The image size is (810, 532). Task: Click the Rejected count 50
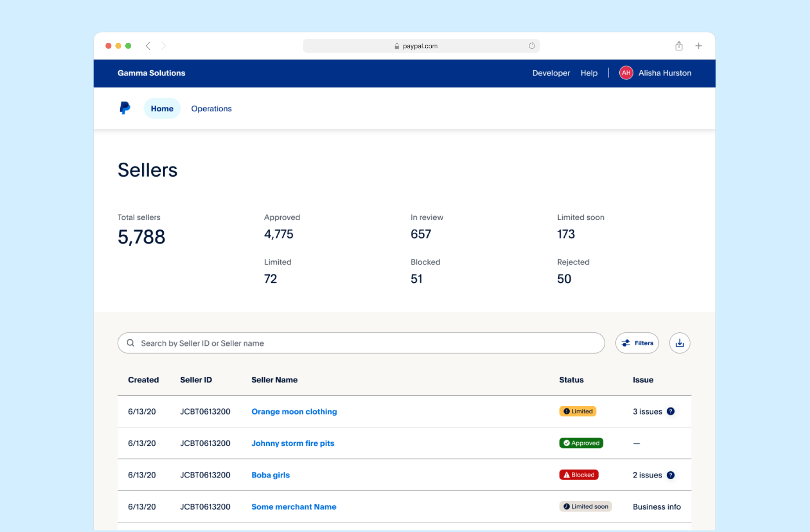pos(564,279)
